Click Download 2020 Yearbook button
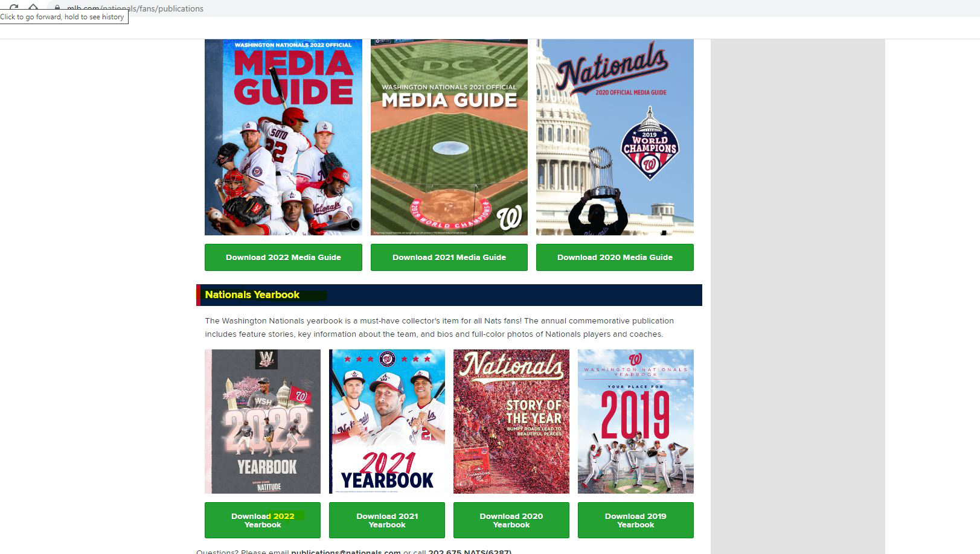This screenshot has width=980, height=554. pyautogui.click(x=511, y=520)
